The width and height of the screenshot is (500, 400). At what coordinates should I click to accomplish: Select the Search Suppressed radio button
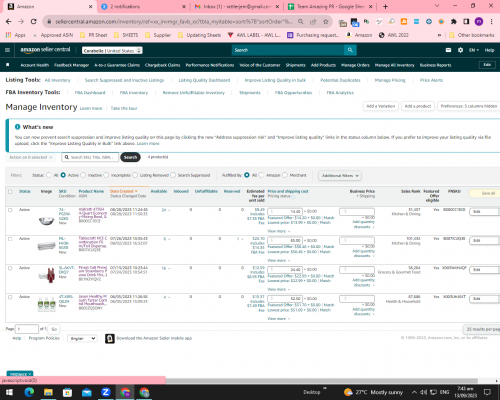coord(173,175)
